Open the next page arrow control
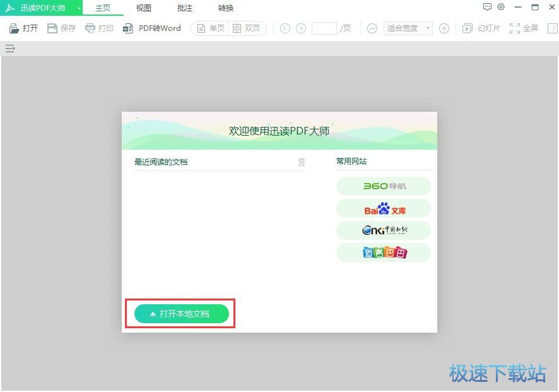Screen dimensions: 559x392 click(x=302, y=28)
